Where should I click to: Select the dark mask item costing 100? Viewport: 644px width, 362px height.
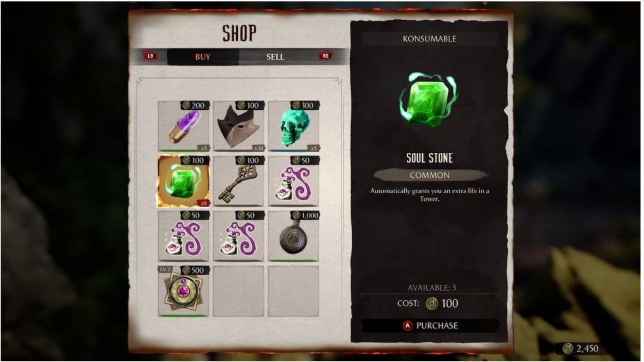point(239,126)
